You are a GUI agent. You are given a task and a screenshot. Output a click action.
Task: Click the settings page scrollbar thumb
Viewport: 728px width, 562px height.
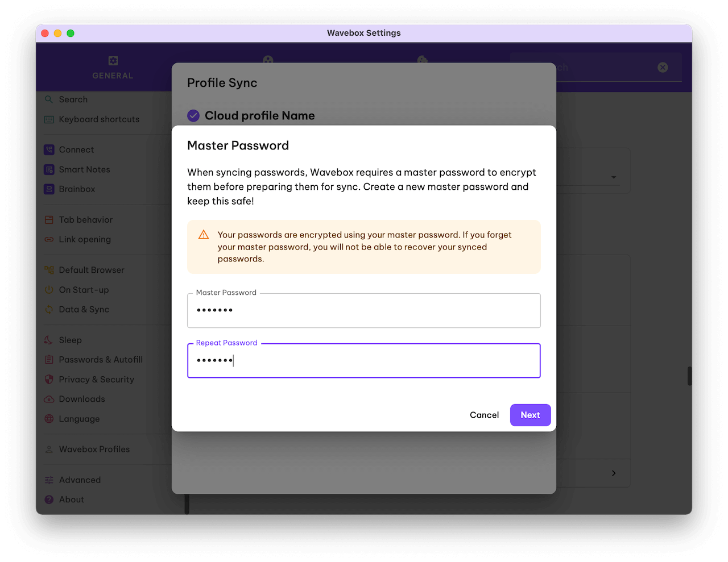[x=689, y=376]
